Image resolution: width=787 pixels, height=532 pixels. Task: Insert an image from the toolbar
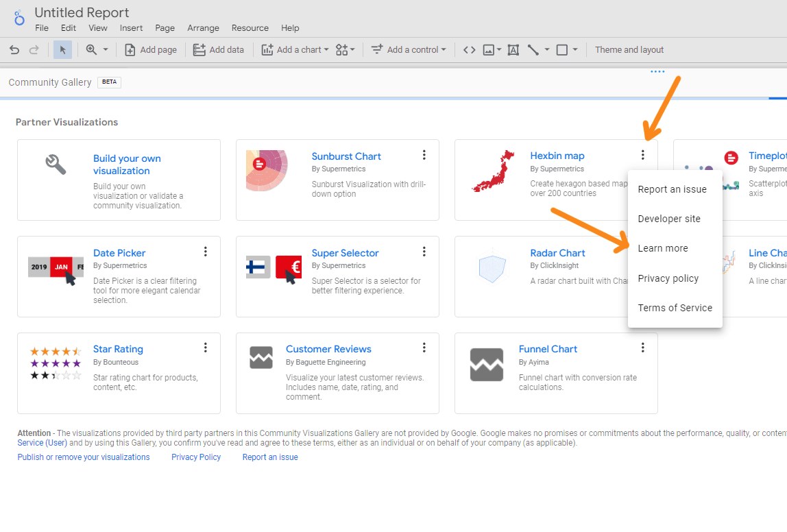pos(489,49)
